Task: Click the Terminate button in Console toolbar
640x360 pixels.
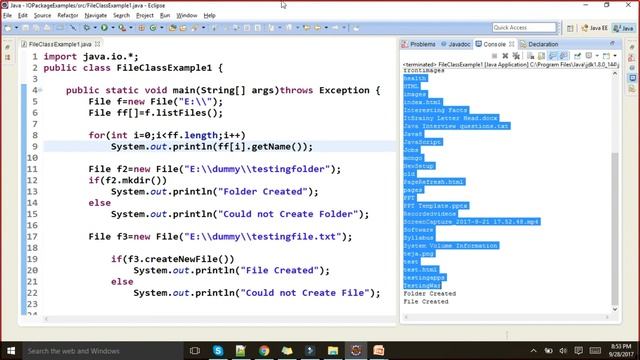Action: click(494, 56)
